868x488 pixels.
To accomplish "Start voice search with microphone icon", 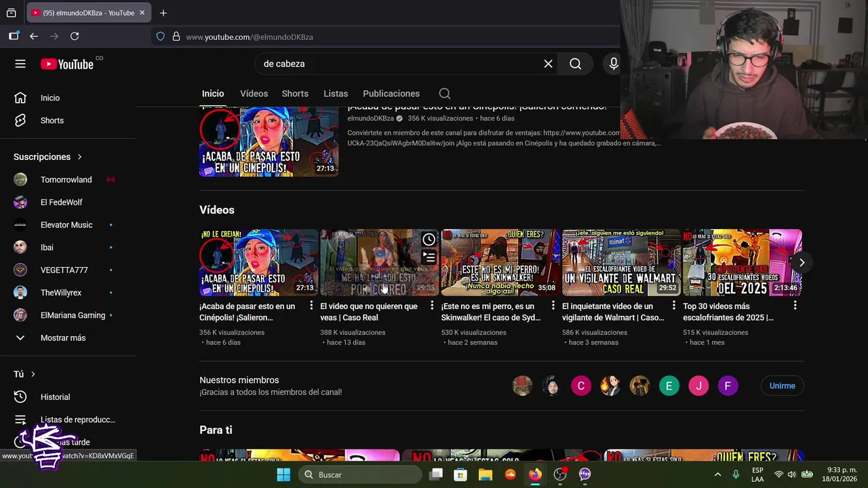I will click(613, 64).
